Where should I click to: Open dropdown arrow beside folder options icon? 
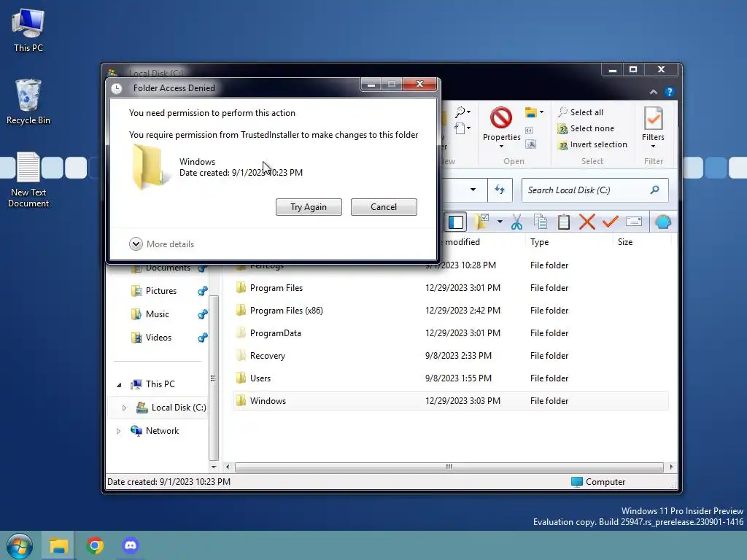tap(500, 222)
